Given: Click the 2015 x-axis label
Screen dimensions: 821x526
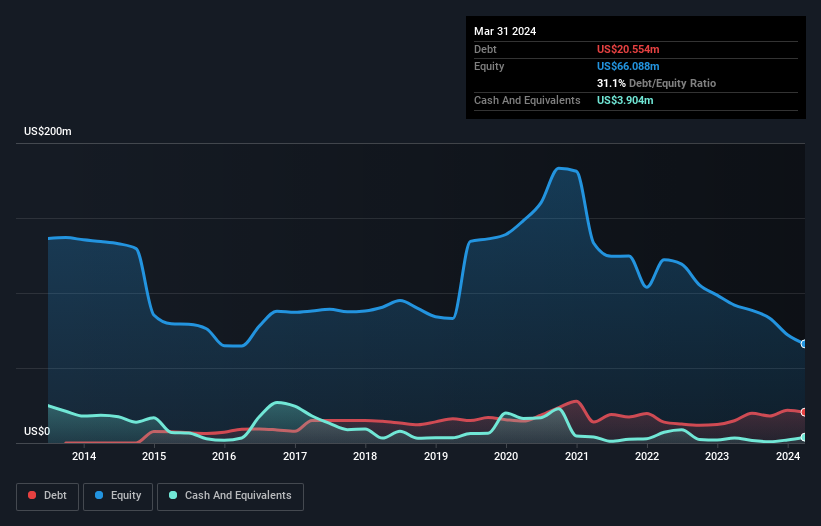Looking at the screenshot, I should click(x=154, y=456).
